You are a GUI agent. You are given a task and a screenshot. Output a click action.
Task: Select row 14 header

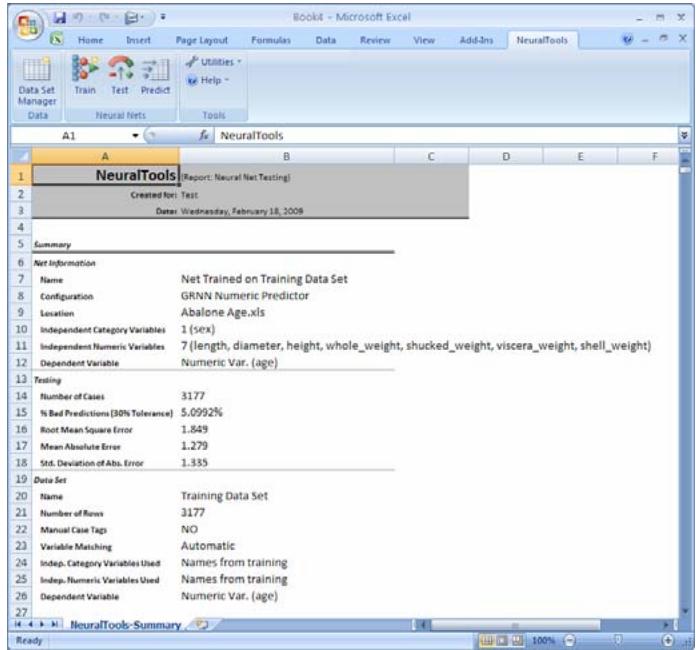pyautogui.click(x=21, y=396)
